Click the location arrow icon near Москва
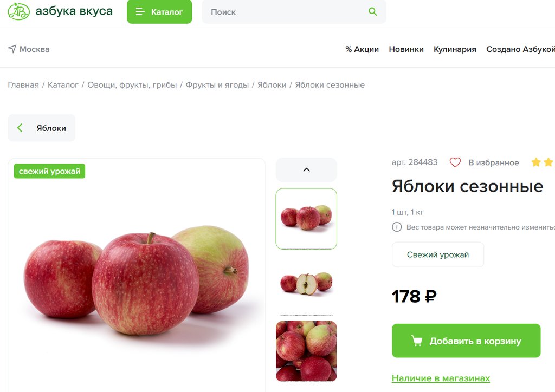The height and width of the screenshot is (392, 555). tap(12, 49)
